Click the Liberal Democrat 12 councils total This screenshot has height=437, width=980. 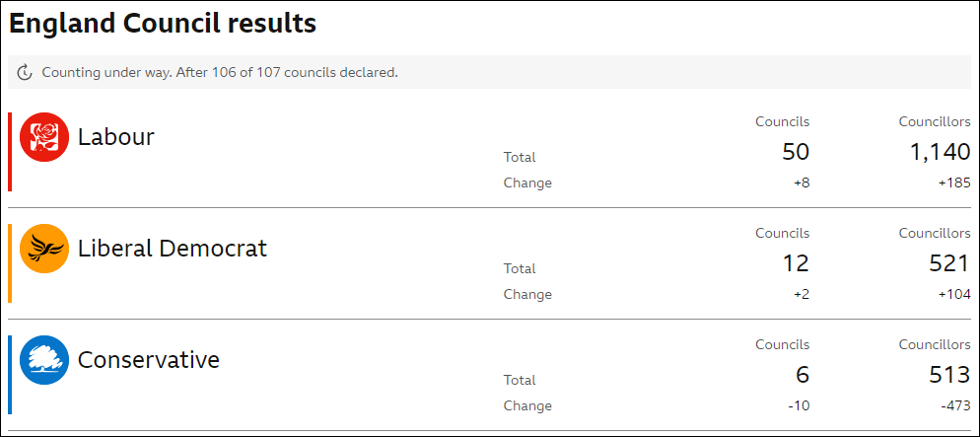coord(796,263)
